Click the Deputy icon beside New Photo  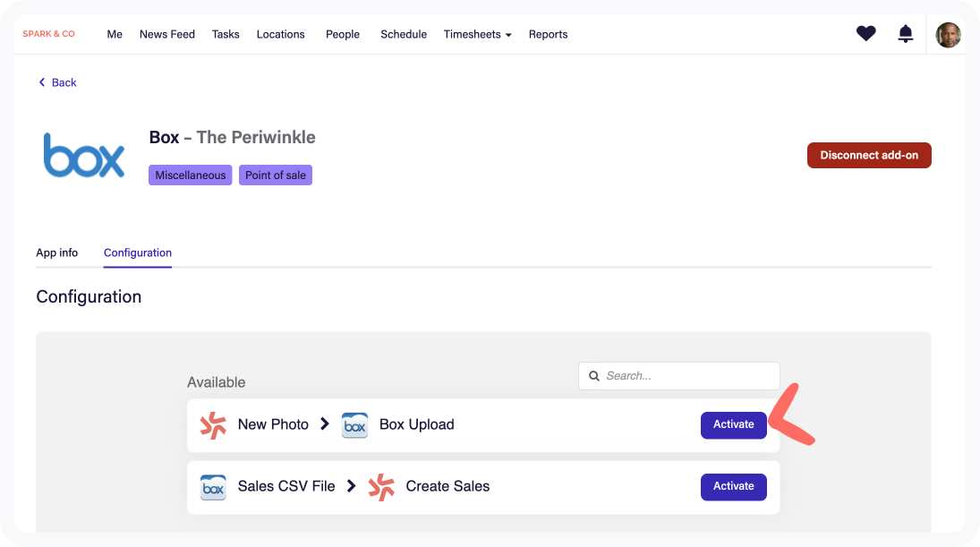pyautogui.click(x=213, y=425)
